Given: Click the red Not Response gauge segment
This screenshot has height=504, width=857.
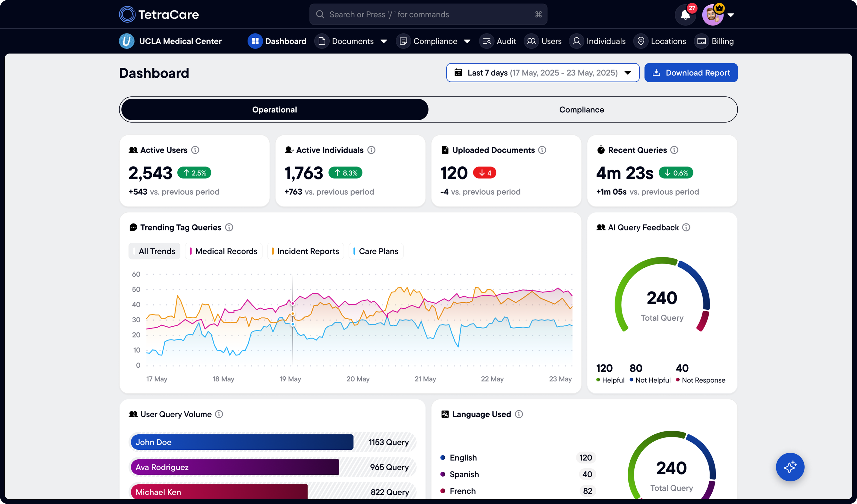Looking at the screenshot, I should click(703, 321).
